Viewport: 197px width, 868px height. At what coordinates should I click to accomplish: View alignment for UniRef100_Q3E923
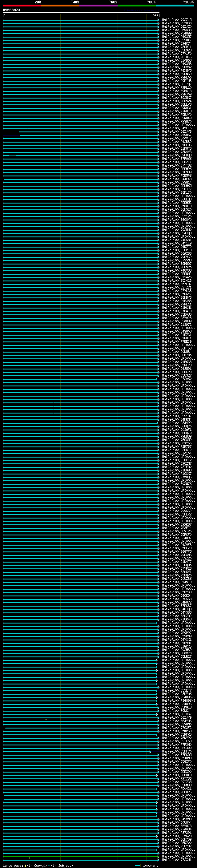coord(177,50)
